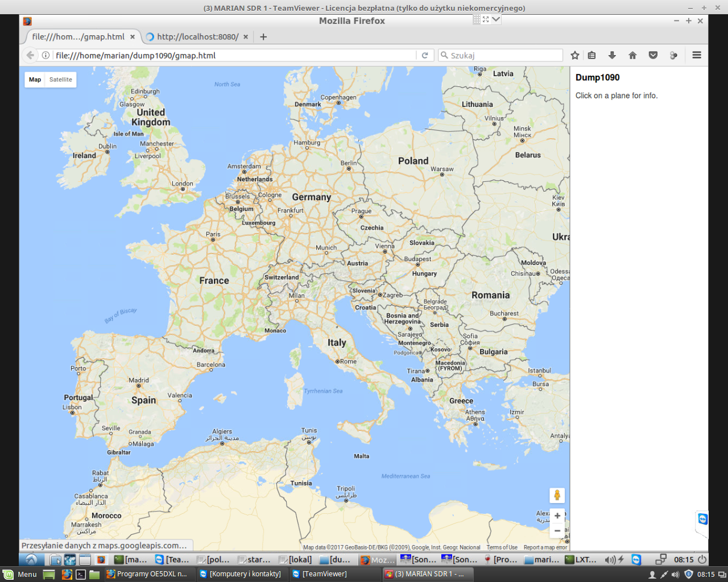Reload the gmap.html page

424,55
